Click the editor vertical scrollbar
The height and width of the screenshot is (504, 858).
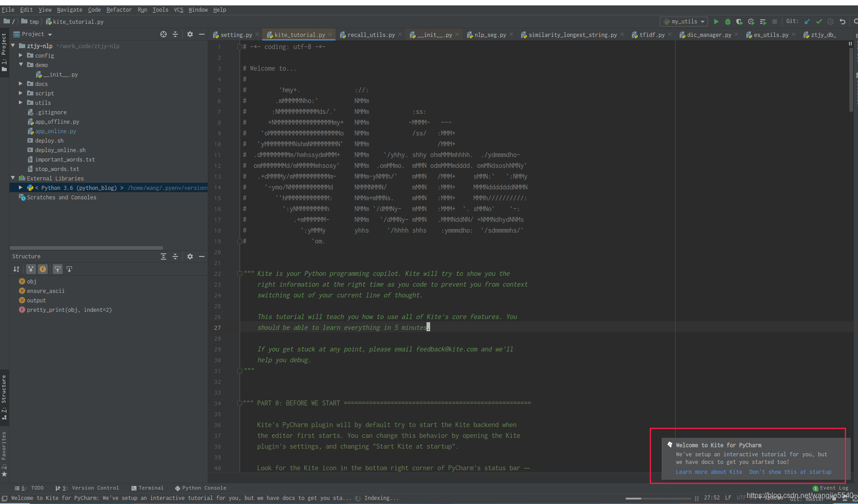851,80
